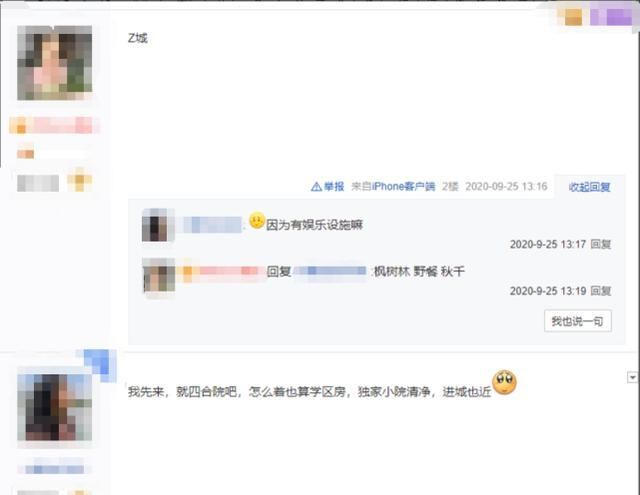Click avatar of the 枫树林 野餐 秋千 commenter
The height and width of the screenshot is (495, 640).
(x=159, y=275)
